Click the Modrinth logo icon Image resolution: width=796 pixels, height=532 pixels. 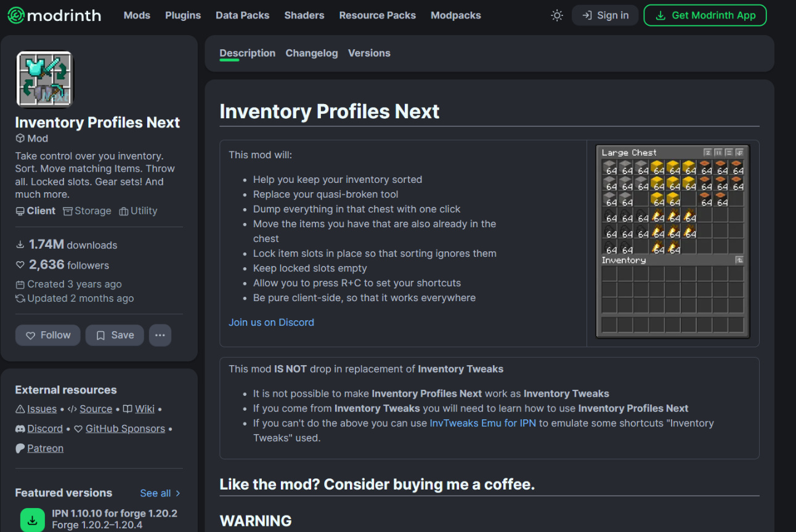(16, 15)
